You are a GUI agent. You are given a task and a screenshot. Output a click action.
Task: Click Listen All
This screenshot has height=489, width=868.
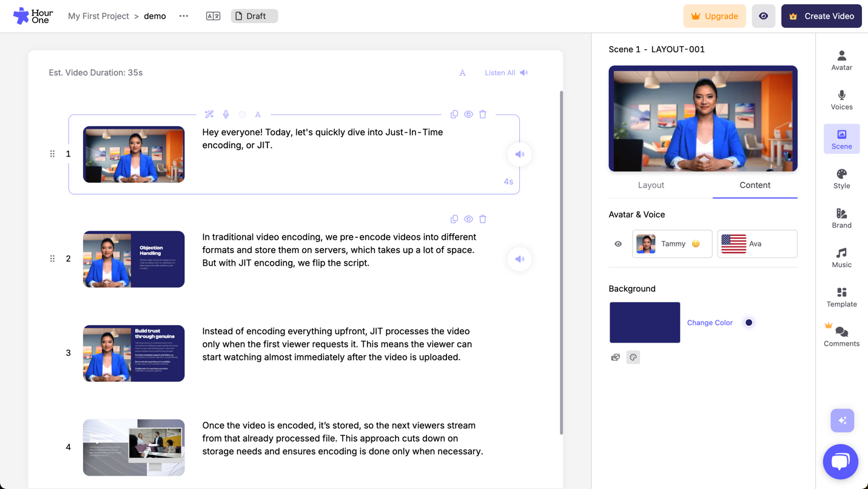tap(506, 73)
